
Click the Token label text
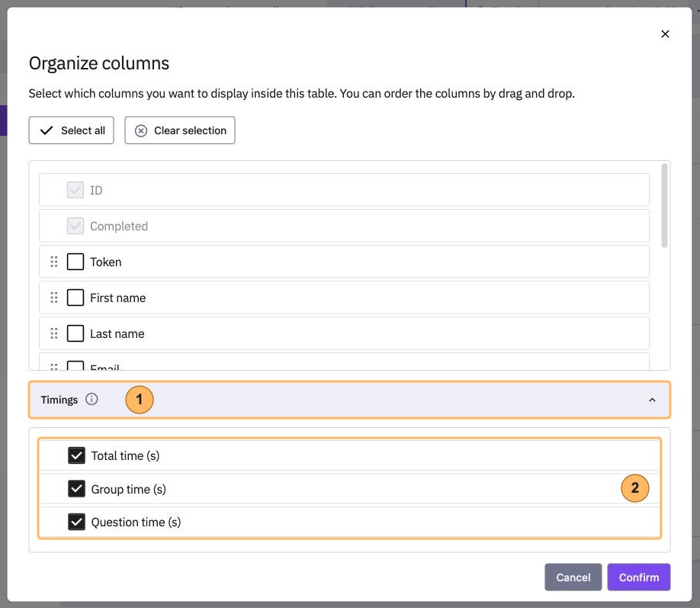(106, 262)
